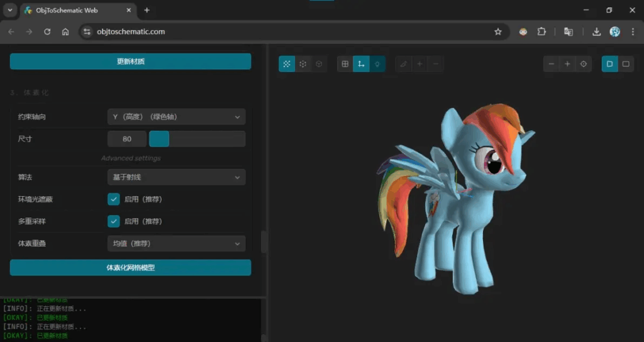Open the 约束轴向 dropdown
Viewport: 644px width, 342px height.
point(177,117)
